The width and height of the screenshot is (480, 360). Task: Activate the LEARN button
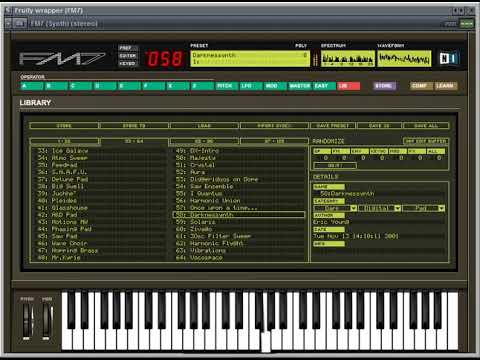[446, 86]
